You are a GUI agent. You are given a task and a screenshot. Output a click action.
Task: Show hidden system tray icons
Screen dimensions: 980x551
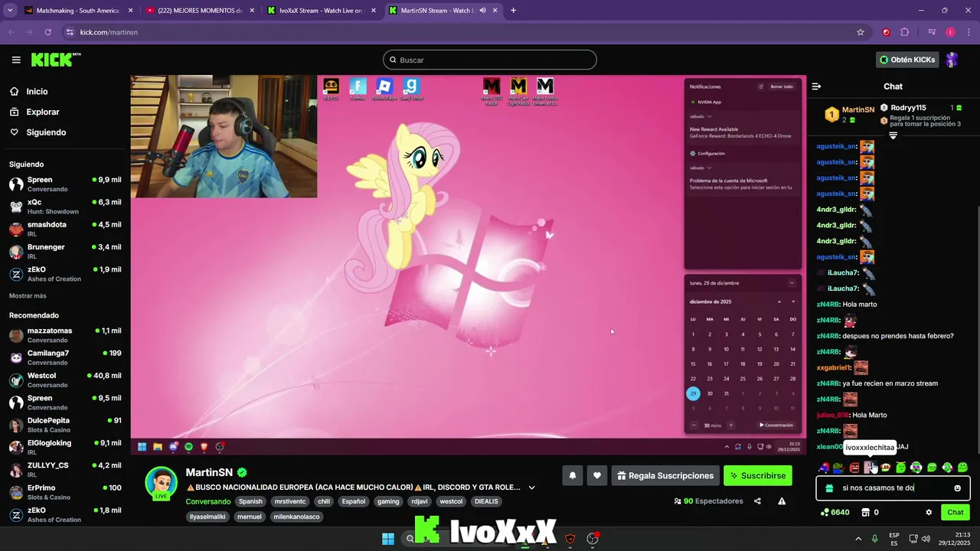pyautogui.click(x=857, y=539)
